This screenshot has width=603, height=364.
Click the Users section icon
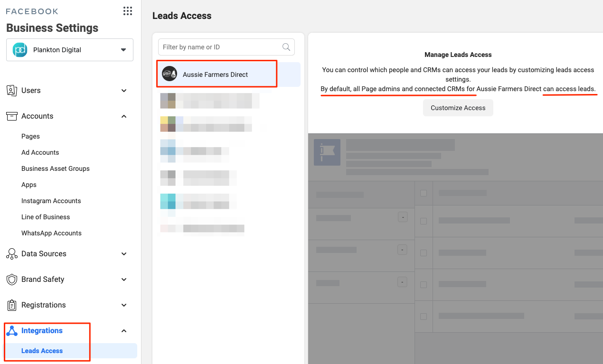(x=12, y=91)
